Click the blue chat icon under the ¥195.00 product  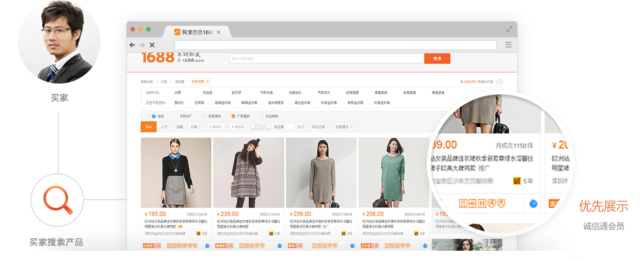pos(207,246)
